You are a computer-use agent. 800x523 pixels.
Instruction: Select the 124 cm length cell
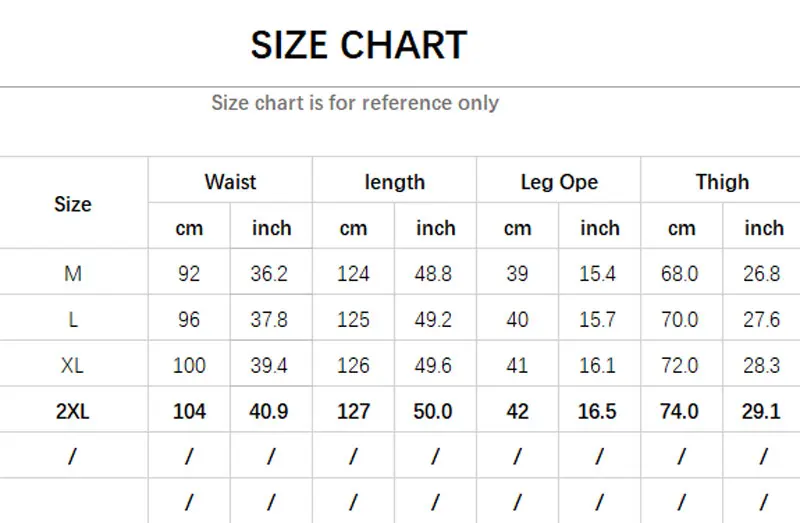click(353, 274)
